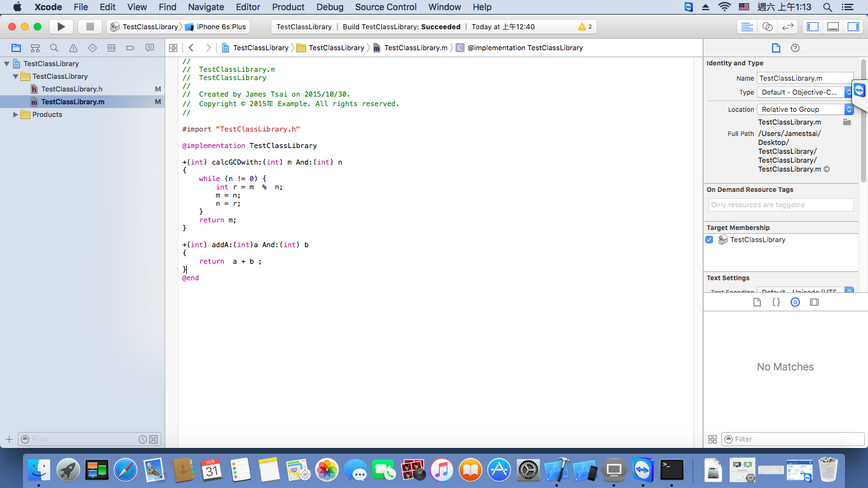Image resolution: width=868 pixels, height=488 pixels.
Task: Open the Report navigator
Action: pyautogui.click(x=149, y=48)
